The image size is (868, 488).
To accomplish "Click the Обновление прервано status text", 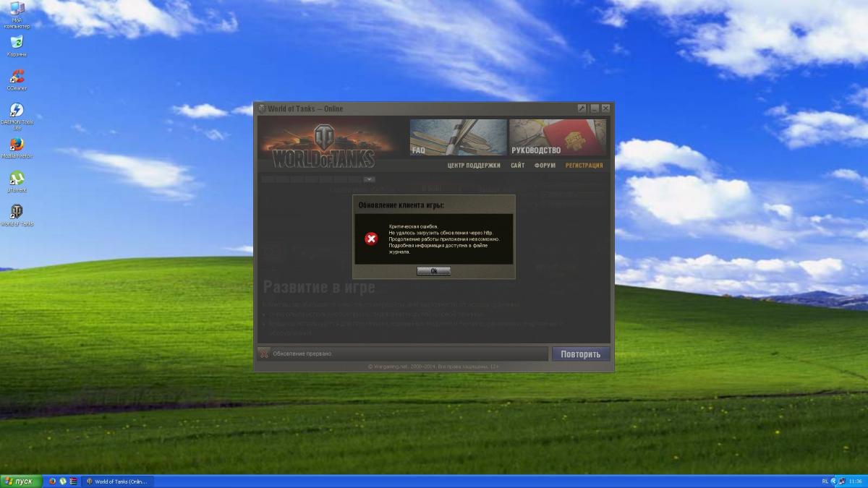I will (x=302, y=354).
